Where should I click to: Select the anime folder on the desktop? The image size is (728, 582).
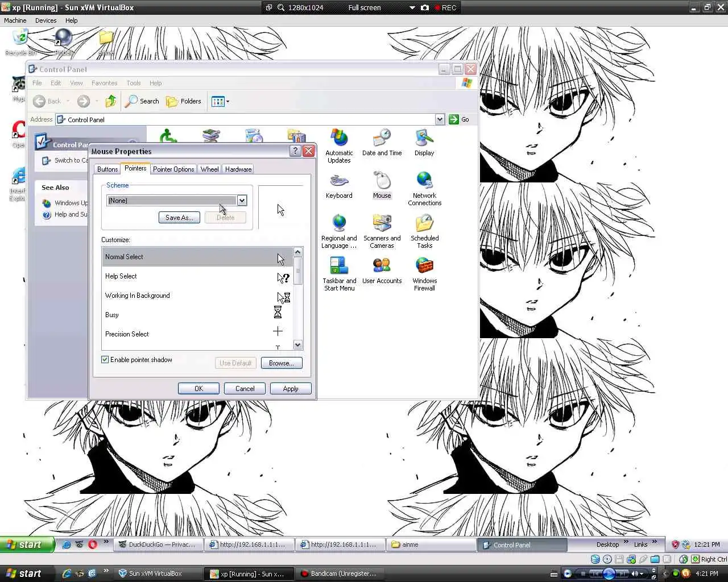click(x=106, y=43)
